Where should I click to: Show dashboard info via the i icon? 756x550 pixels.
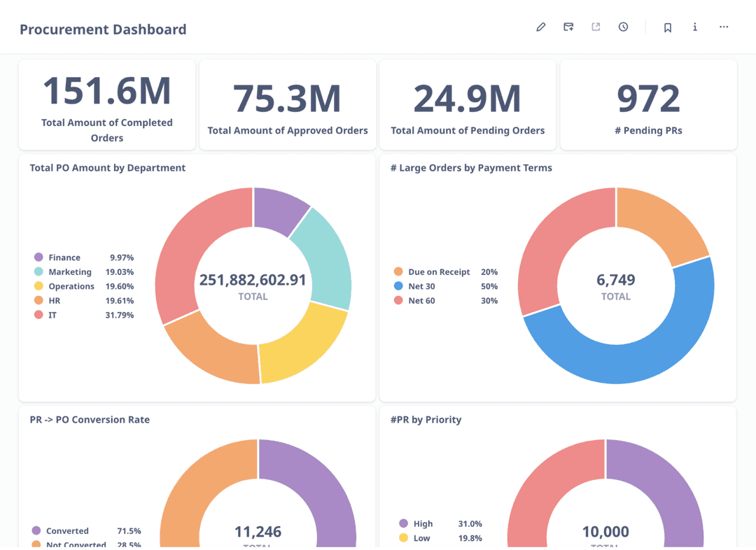click(695, 27)
